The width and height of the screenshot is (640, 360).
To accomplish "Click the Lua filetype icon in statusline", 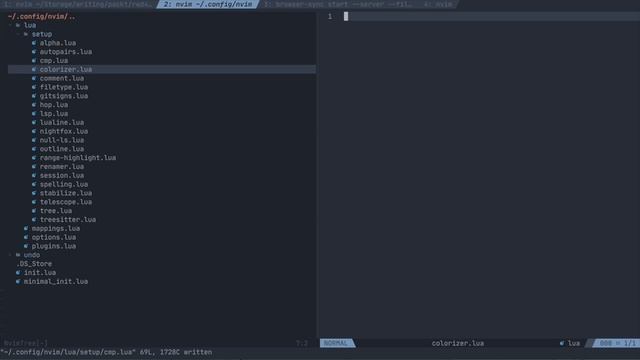I will [562, 343].
